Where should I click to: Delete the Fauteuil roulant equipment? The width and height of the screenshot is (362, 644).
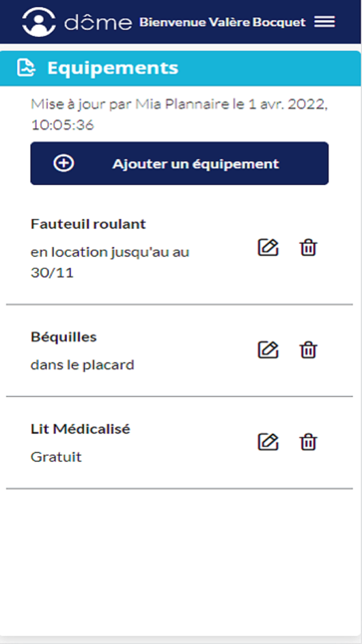click(308, 247)
